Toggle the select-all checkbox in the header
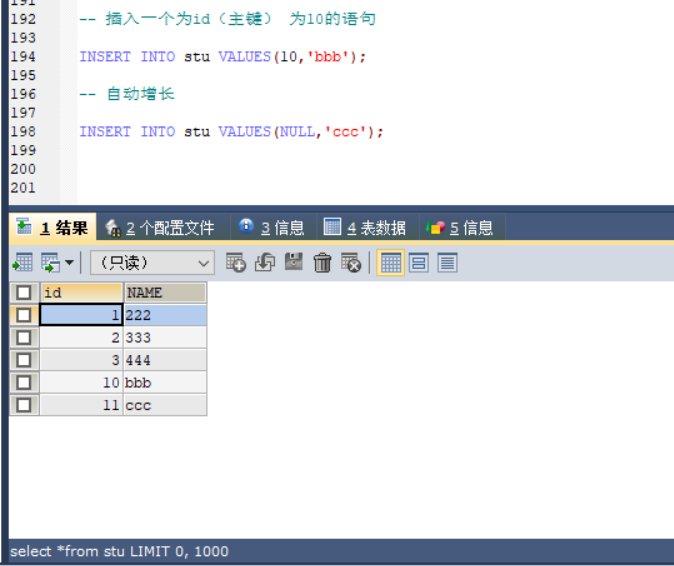This screenshot has width=674, height=566. [x=24, y=293]
